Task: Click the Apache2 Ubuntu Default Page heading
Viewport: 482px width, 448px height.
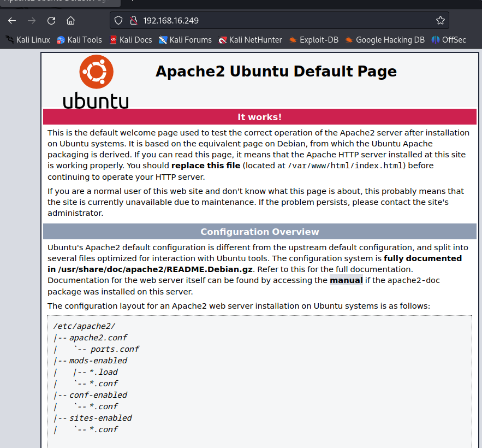Action: [x=276, y=72]
